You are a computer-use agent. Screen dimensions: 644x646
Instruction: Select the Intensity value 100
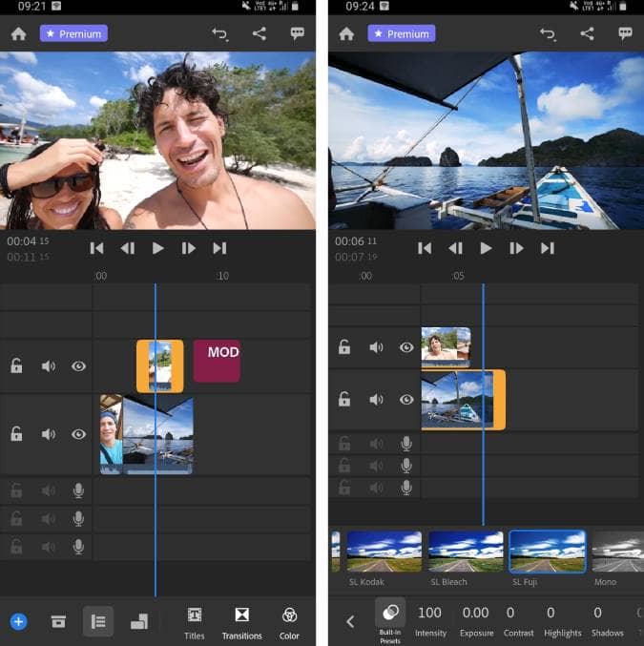click(430, 613)
